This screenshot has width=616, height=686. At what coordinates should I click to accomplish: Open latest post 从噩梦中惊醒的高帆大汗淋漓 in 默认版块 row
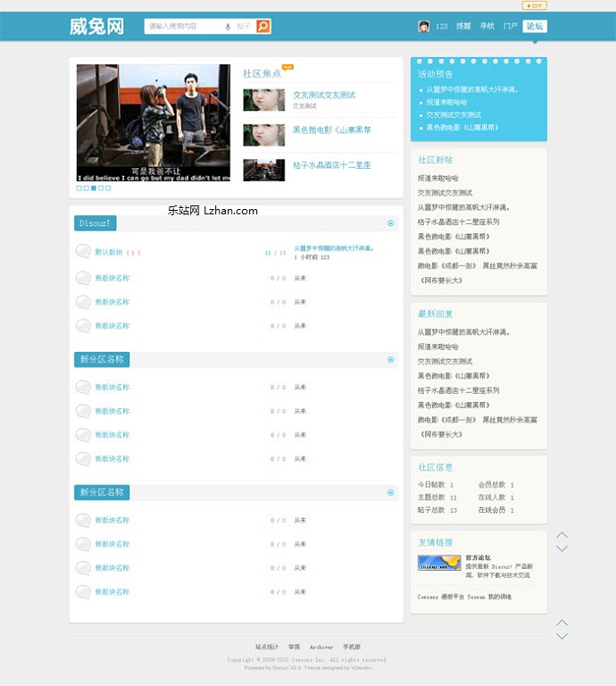coord(334,248)
